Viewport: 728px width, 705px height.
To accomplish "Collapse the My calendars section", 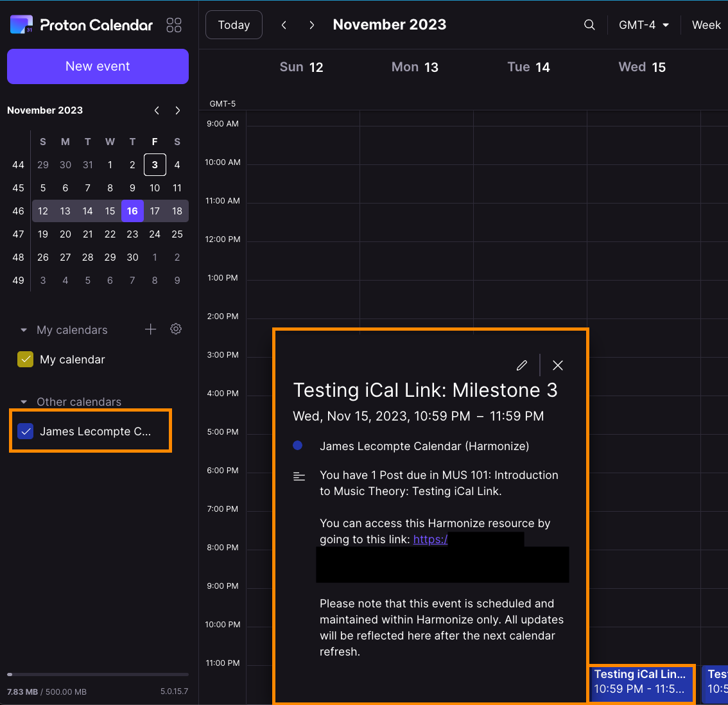I will [x=24, y=330].
